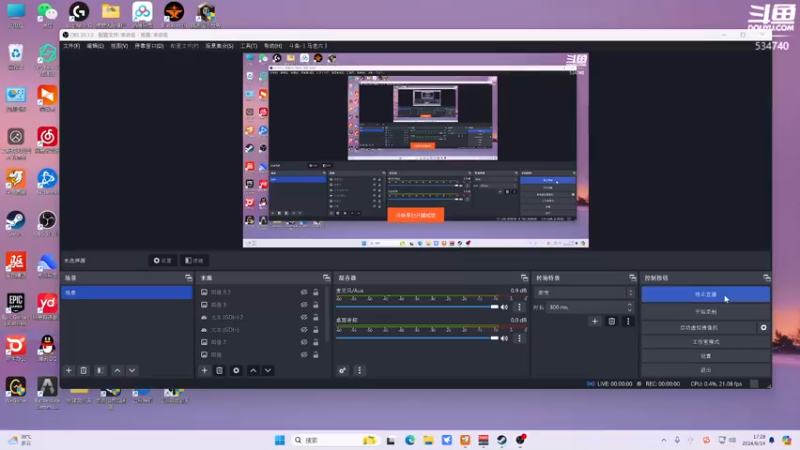800x450 pixels.
Task: Open 视图(V) menu
Action: click(119, 46)
